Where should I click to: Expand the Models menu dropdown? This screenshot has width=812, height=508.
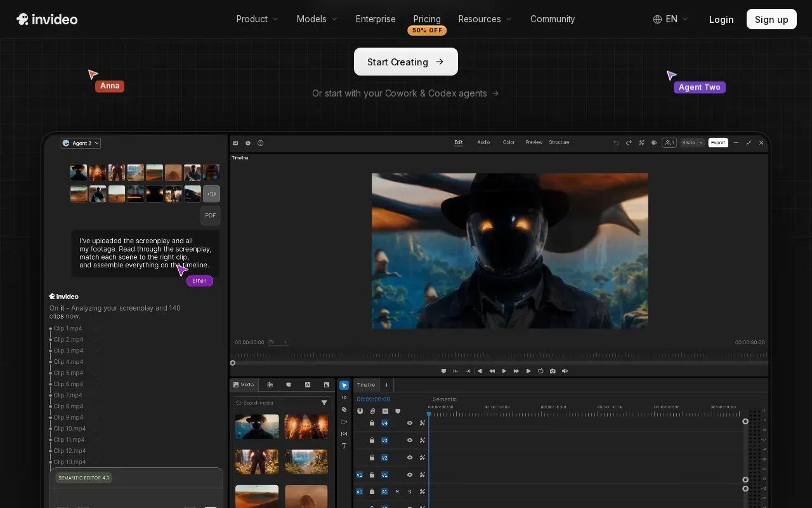point(317,19)
